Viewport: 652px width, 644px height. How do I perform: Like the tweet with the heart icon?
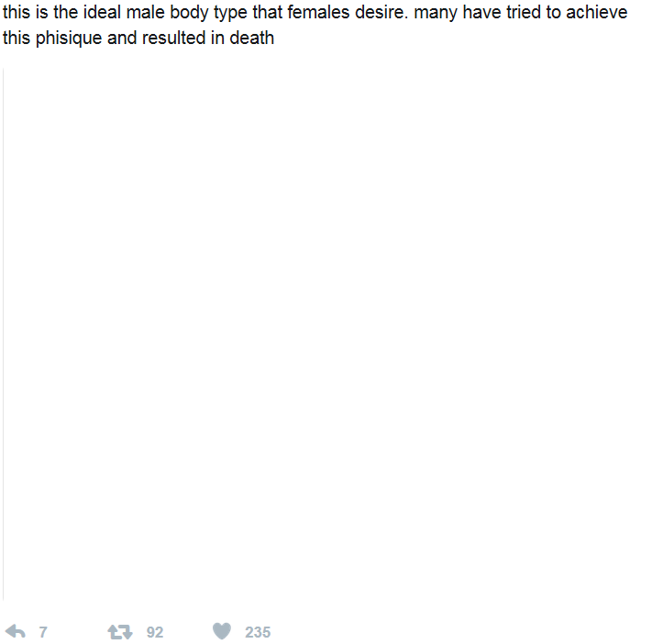pyautogui.click(x=222, y=631)
